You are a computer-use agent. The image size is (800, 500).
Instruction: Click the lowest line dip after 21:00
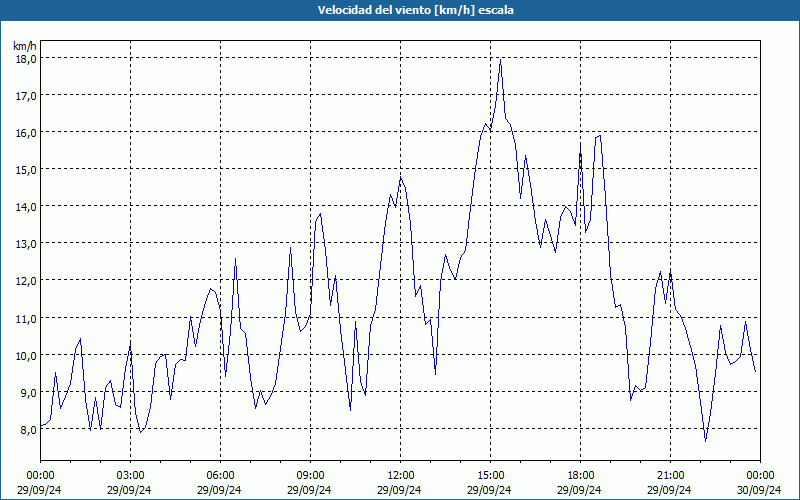point(706,441)
